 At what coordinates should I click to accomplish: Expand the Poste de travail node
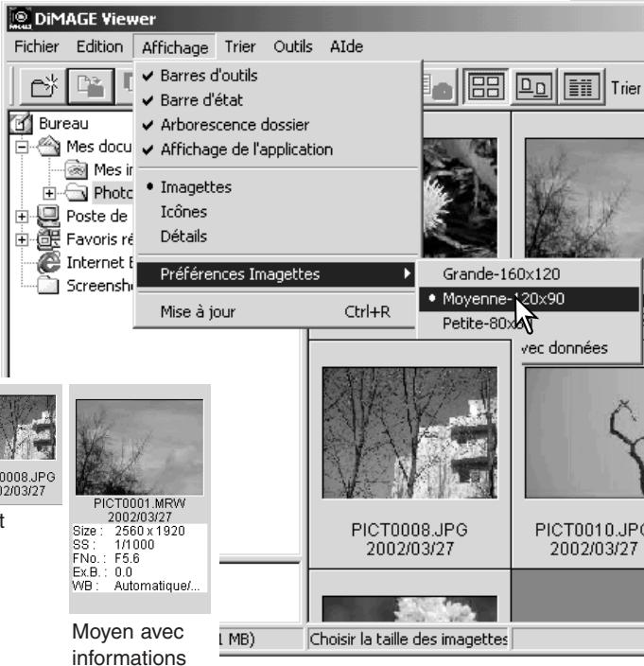coord(22,217)
